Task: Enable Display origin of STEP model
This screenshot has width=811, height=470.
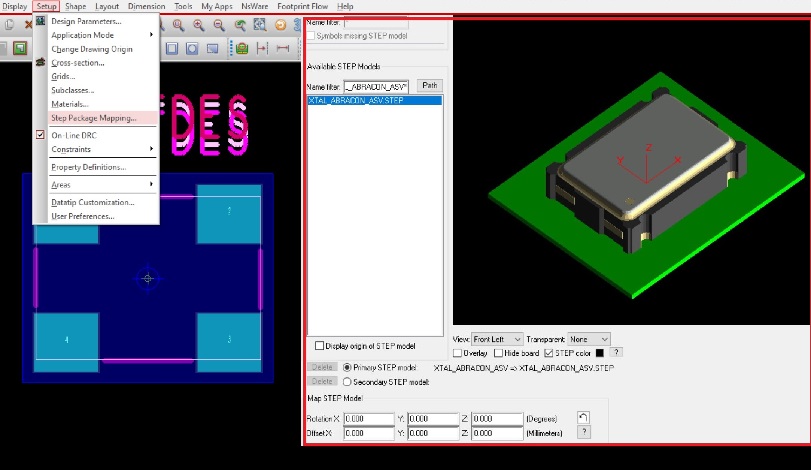Action: [x=320, y=346]
